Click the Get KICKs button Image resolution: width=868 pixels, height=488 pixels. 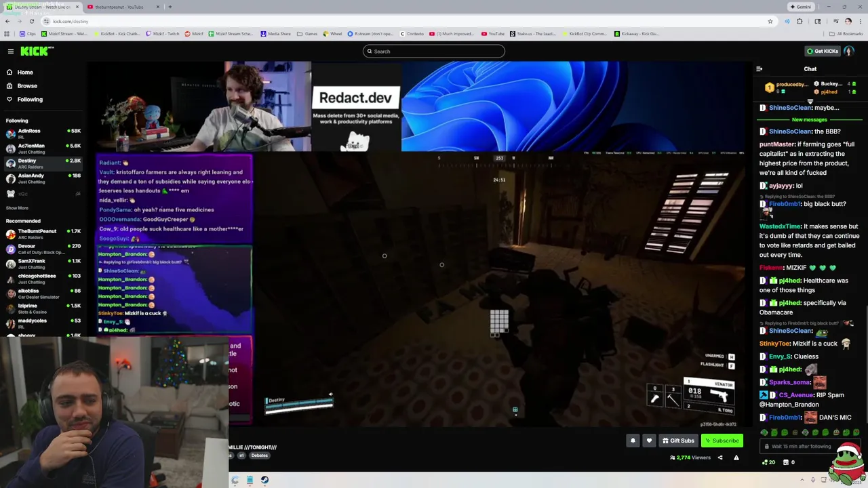pos(822,51)
